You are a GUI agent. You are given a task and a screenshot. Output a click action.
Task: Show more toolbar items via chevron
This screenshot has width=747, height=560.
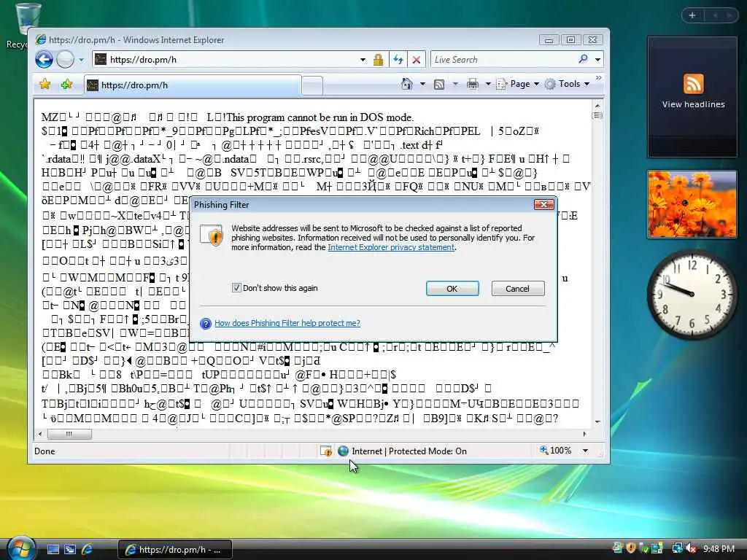[x=598, y=77]
